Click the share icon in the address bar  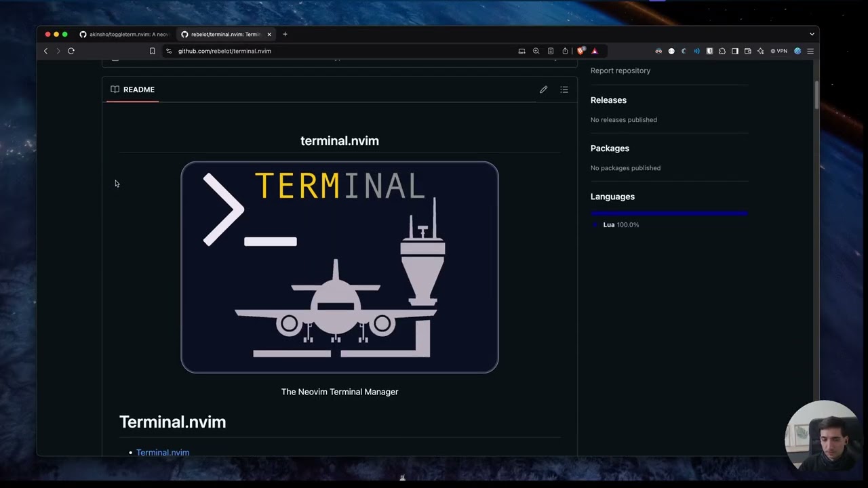pos(565,51)
